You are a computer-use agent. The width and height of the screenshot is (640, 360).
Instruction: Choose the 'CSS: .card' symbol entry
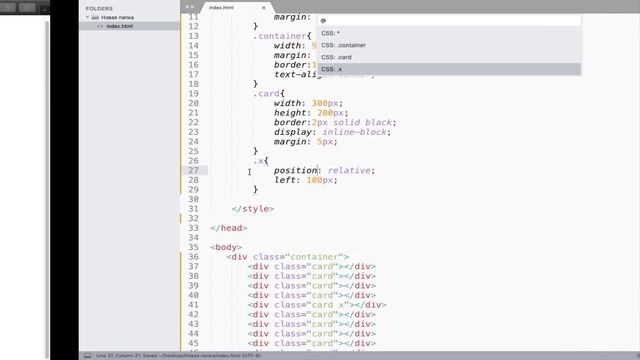[x=449, y=57]
